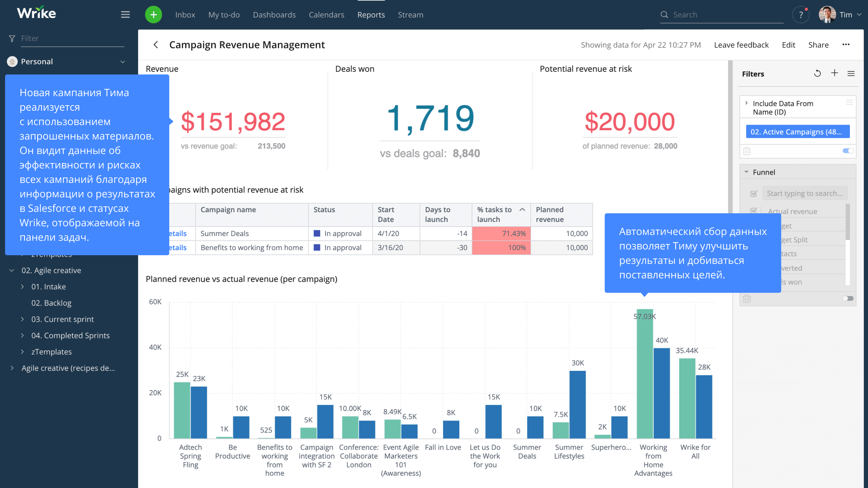Click the Working from Home 57.03K bar
This screenshot has width=868, height=488.
pyautogui.click(x=645, y=373)
